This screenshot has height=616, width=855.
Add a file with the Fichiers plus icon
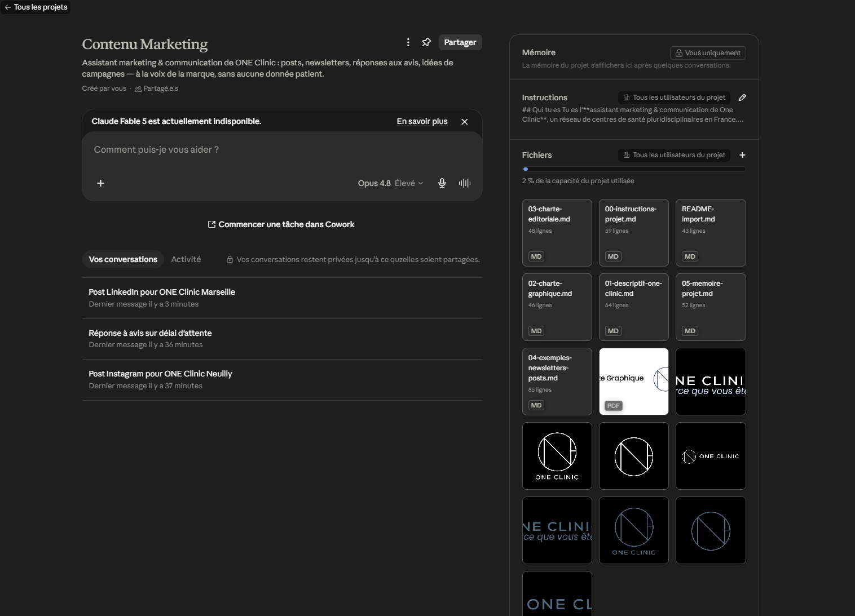tap(742, 155)
